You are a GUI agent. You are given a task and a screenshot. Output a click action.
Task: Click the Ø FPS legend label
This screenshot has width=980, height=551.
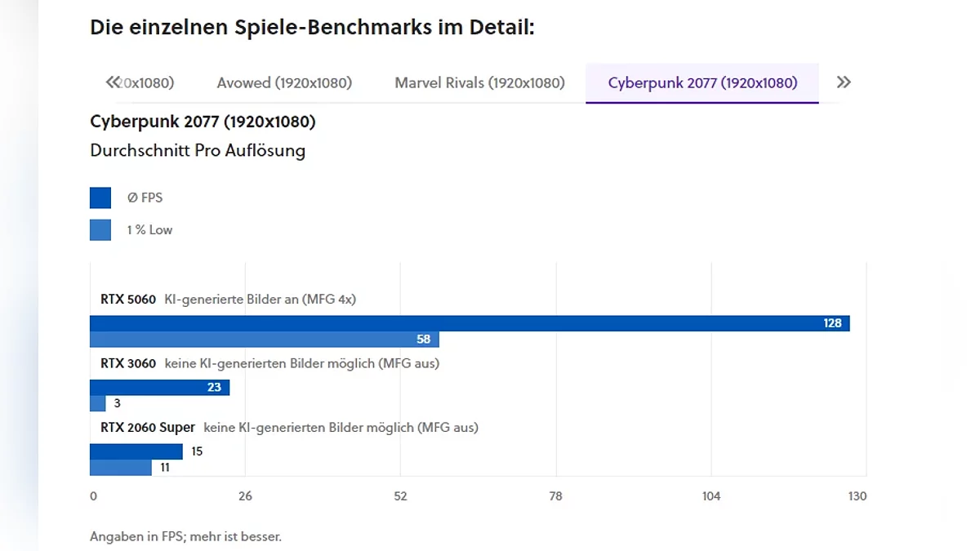pyautogui.click(x=145, y=198)
